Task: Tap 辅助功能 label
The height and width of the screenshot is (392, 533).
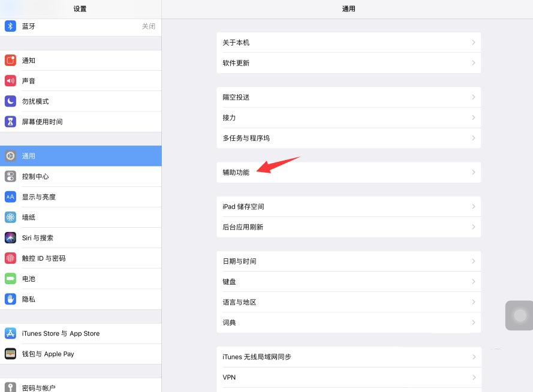Action: [236, 172]
